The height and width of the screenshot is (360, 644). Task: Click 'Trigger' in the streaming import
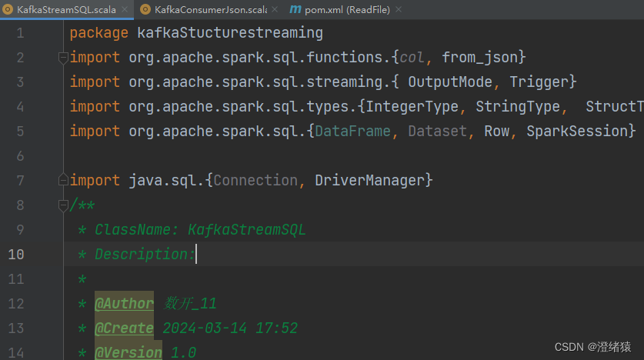(539, 82)
